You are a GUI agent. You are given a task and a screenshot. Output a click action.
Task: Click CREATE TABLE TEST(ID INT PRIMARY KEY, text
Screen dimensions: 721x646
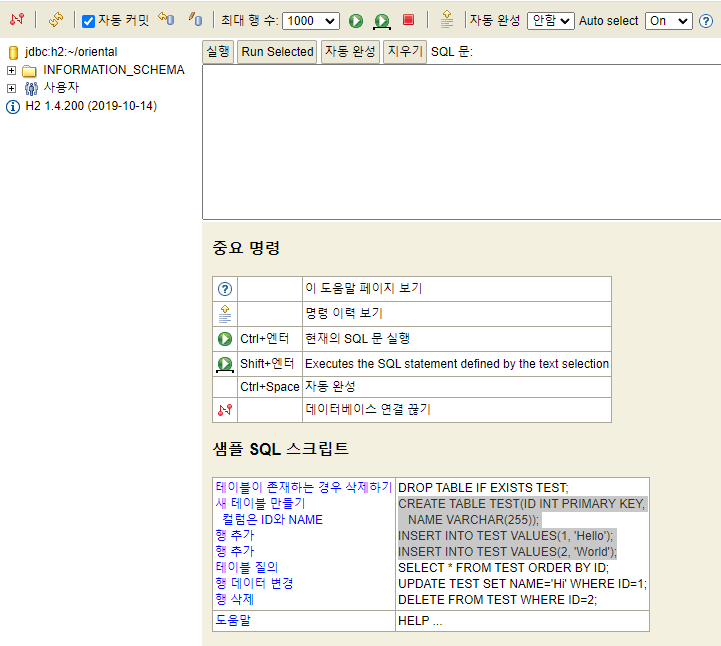click(522, 504)
